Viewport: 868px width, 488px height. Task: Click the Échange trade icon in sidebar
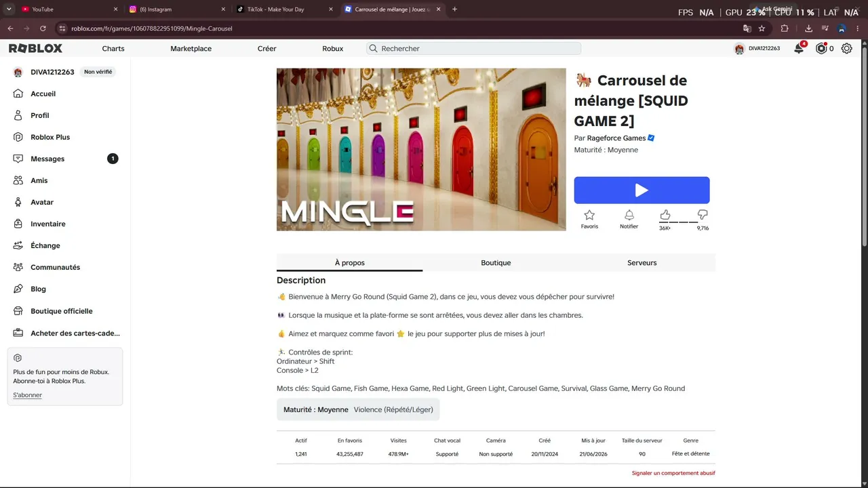click(x=18, y=245)
